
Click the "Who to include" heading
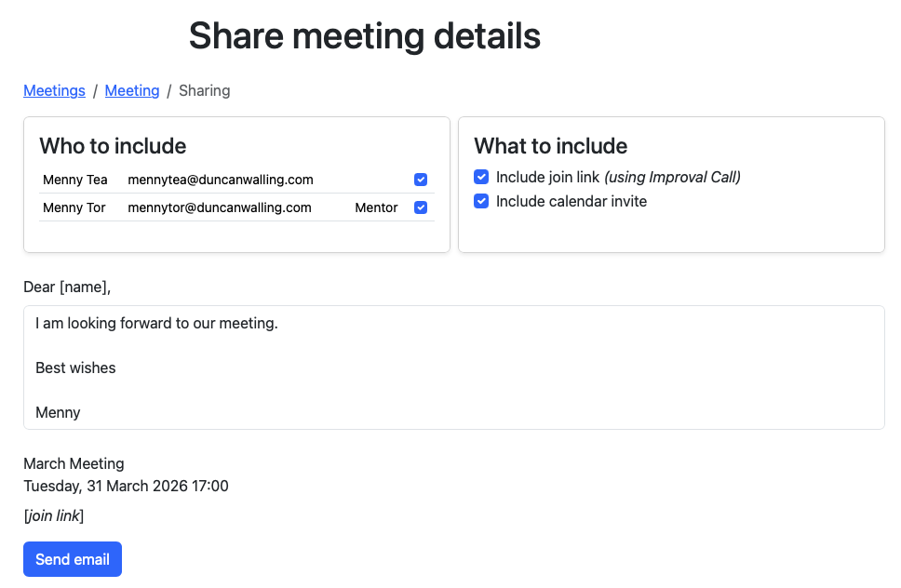point(113,146)
